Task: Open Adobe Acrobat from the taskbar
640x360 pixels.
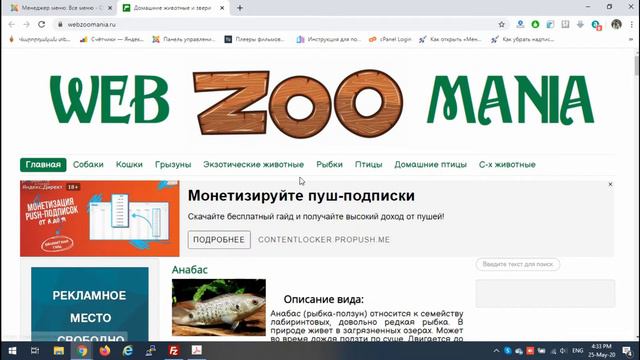Action: (x=197, y=351)
